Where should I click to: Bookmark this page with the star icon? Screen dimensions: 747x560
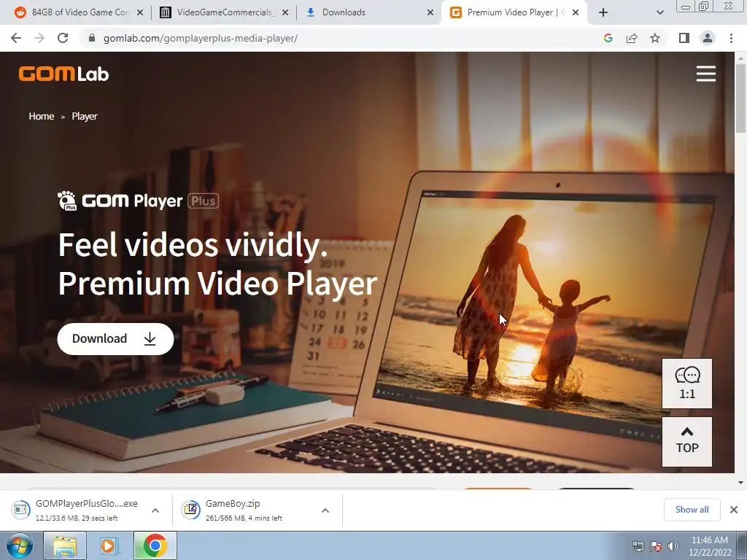pos(655,38)
